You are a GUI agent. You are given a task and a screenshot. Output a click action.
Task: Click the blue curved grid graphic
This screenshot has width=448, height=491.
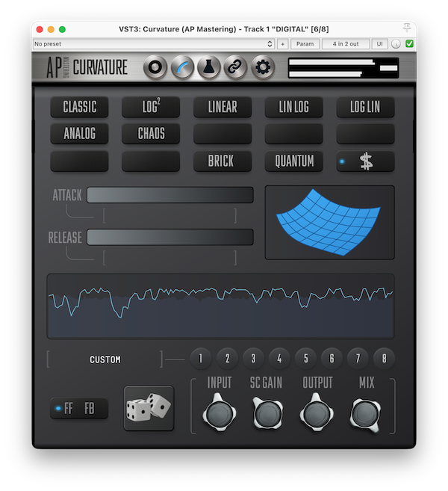329,222
